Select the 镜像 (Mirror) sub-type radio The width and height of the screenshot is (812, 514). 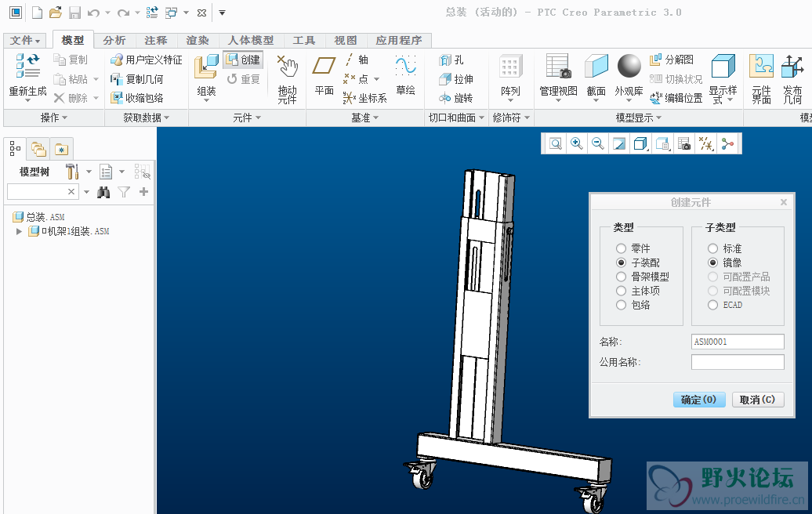click(713, 262)
